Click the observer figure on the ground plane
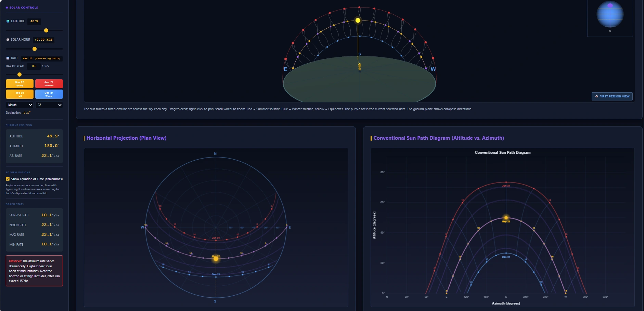The height and width of the screenshot is (311, 644). pyautogui.click(x=360, y=67)
